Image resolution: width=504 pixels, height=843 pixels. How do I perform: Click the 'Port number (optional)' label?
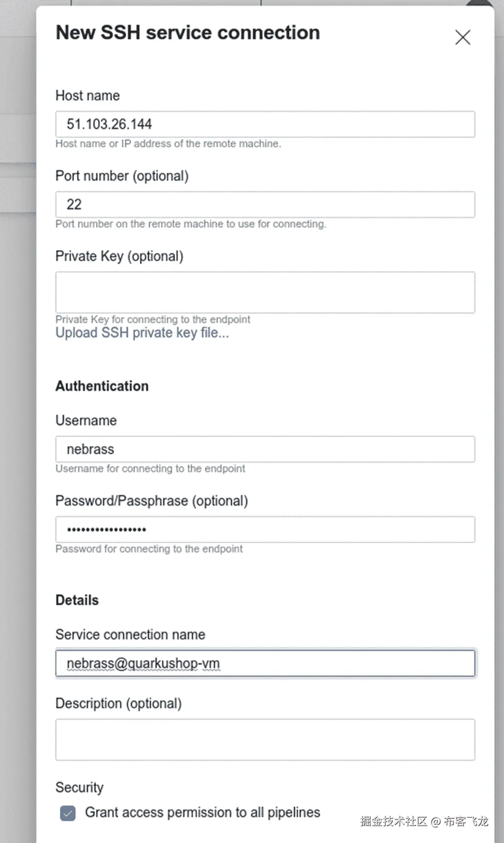click(122, 176)
